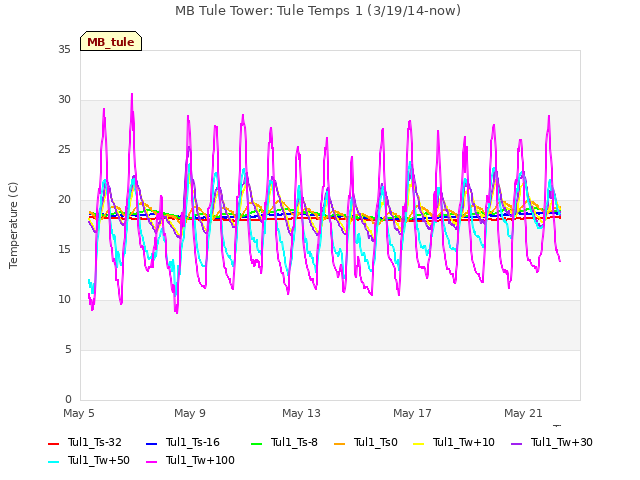Click the Temperature (C) axis label
Viewport: 640px width, 480px height.
coord(13,225)
